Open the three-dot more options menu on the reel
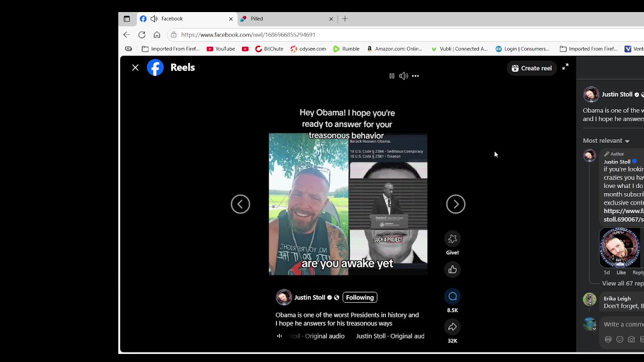Image resolution: width=644 pixels, height=362 pixels. click(415, 76)
